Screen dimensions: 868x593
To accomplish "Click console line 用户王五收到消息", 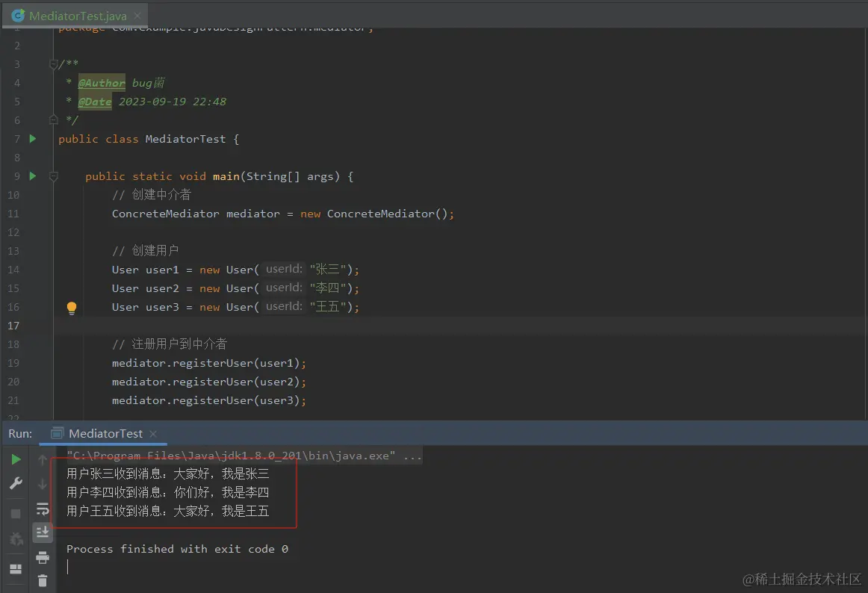I will click(x=168, y=511).
